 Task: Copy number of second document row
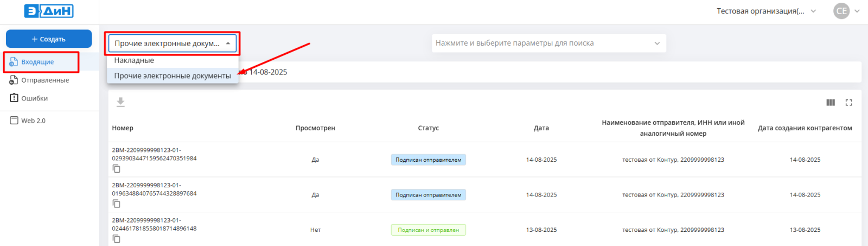pyautogui.click(x=116, y=204)
